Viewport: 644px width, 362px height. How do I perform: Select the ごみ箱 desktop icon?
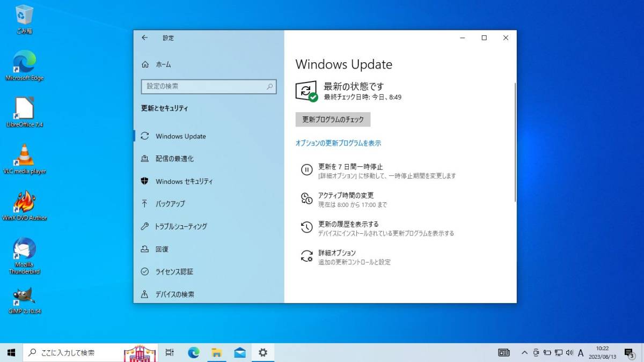[24, 19]
